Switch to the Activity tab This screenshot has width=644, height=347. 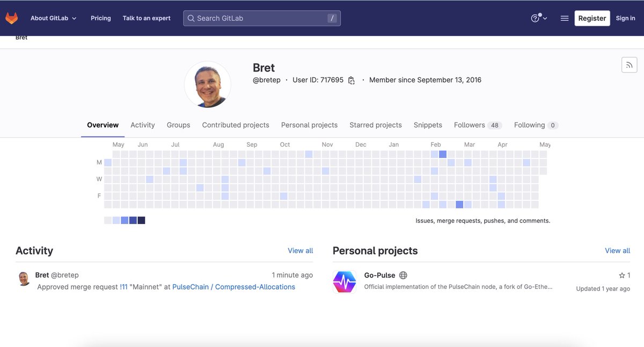pos(142,125)
